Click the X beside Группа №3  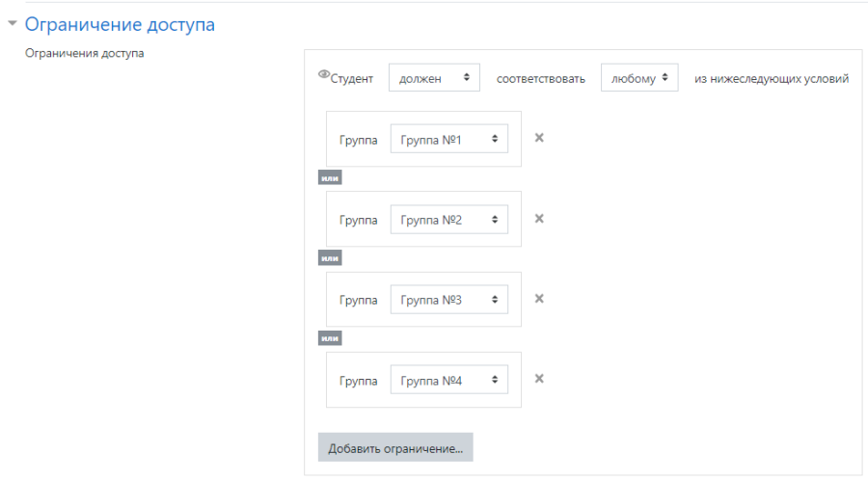pyautogui.click(x=540, y=298)
